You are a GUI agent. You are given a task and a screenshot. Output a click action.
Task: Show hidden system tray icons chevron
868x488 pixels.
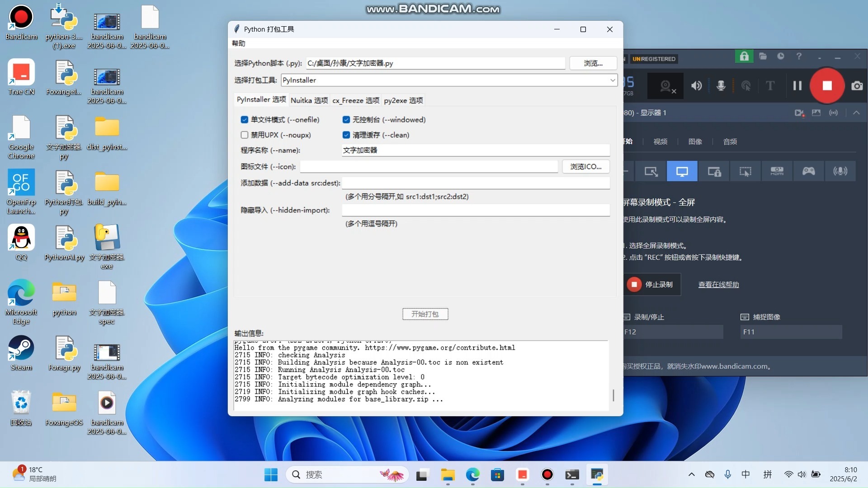tap(691, 474)
